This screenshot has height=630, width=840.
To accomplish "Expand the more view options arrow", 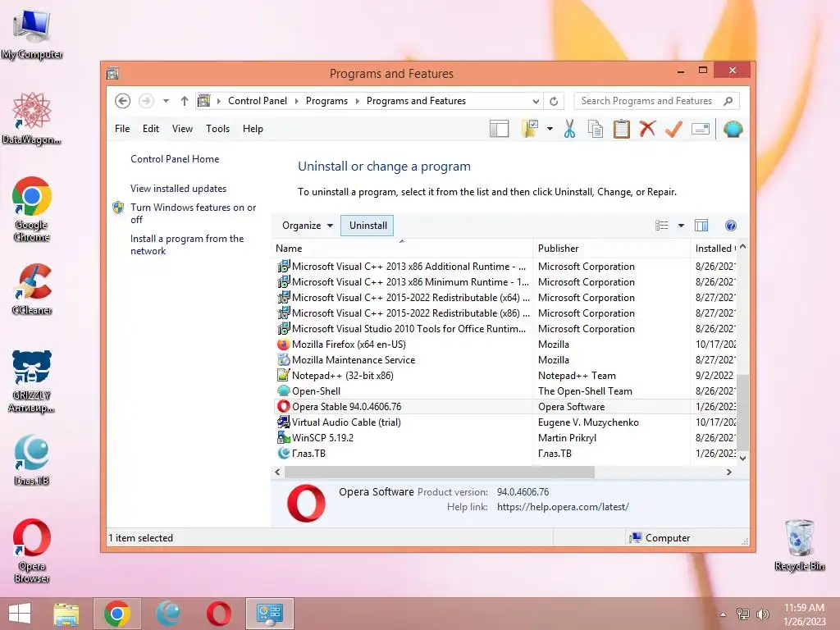I will tap(681, 226).
